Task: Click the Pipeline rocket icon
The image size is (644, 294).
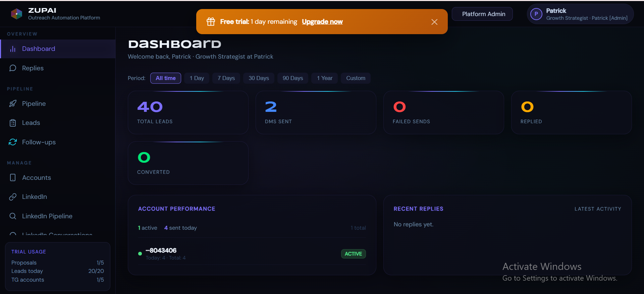Action: pyautogui.click(x=13, y=103)
